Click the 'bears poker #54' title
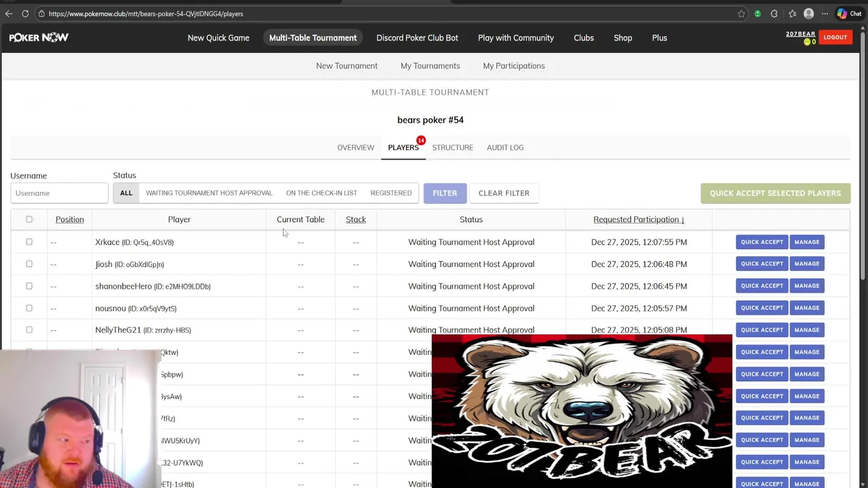Image resolution: width=868 pixels, height=488 pixels. pyautogui.click(x=431, y=120)
